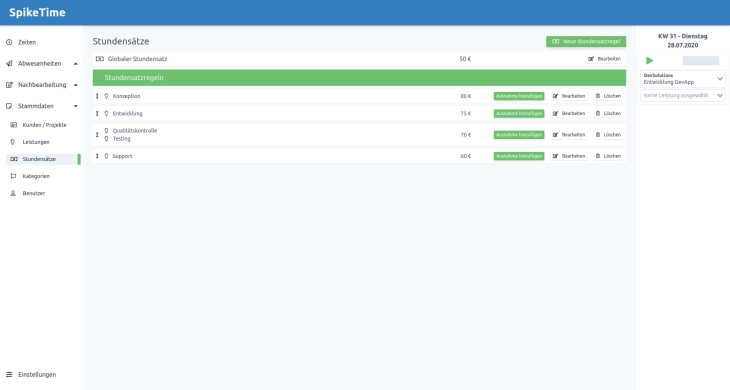Open the Keine Leistung ausgewählt dropdown
The height and width of the screenshot is (390, 730).
pos(683,95)
